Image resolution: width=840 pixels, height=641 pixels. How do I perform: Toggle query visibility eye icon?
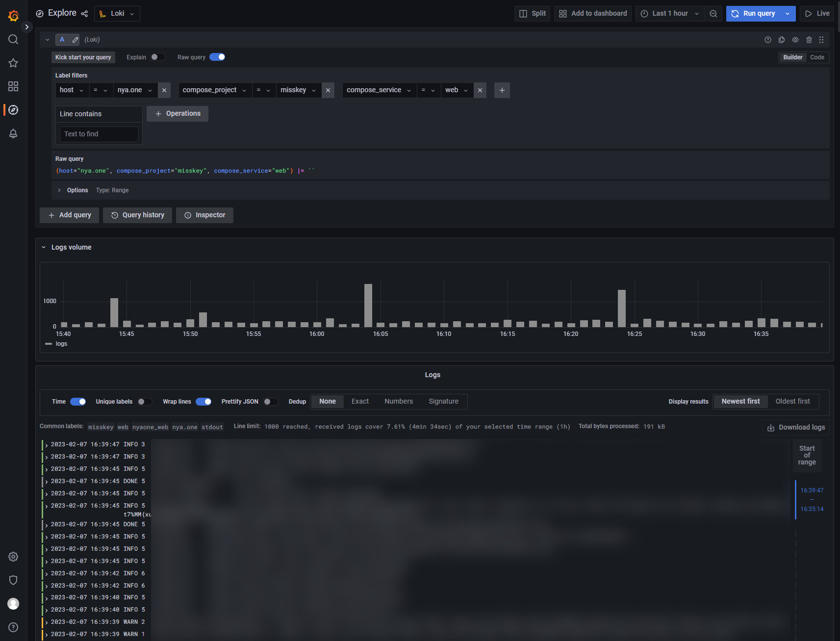click(x=795, y=40)
